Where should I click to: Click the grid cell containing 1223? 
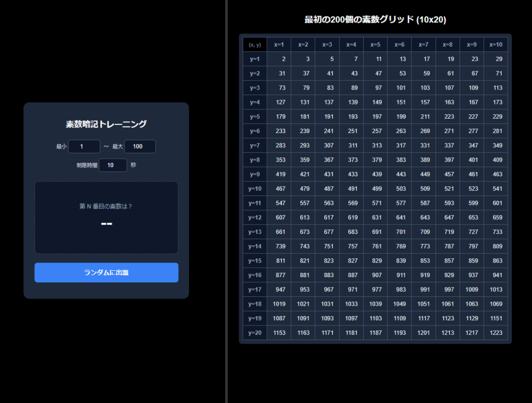(x=495, y=333)
